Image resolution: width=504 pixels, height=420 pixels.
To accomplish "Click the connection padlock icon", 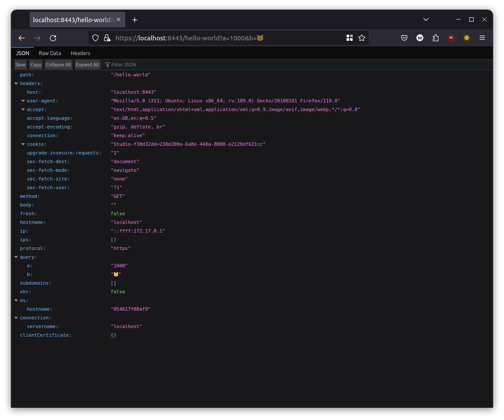I will [x=107, y=38].
